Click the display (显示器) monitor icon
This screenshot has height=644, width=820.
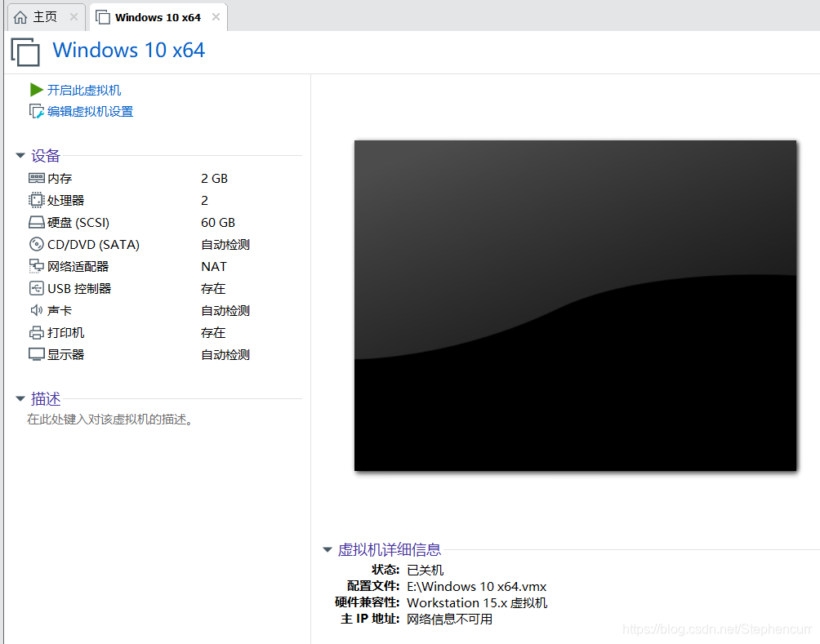[x=36, y=354]
